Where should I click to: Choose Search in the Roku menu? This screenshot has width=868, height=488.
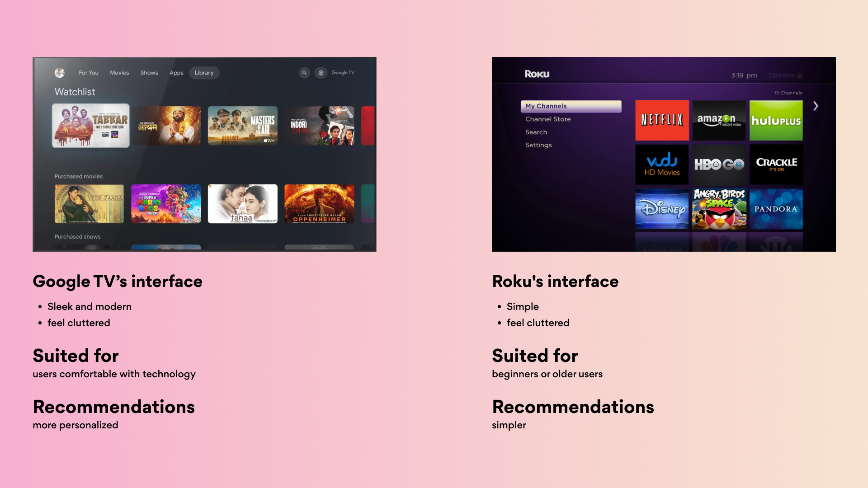point(536,132)
